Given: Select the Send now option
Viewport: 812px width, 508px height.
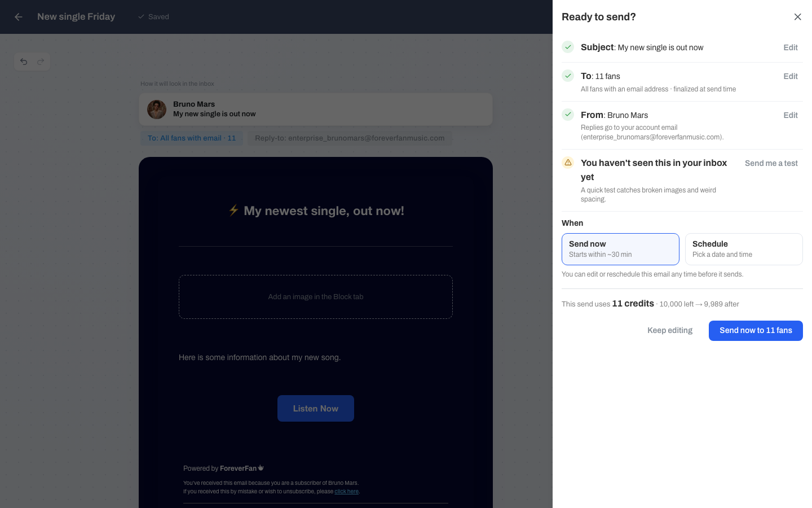Looking at the screenshot, I should [620, 249].
